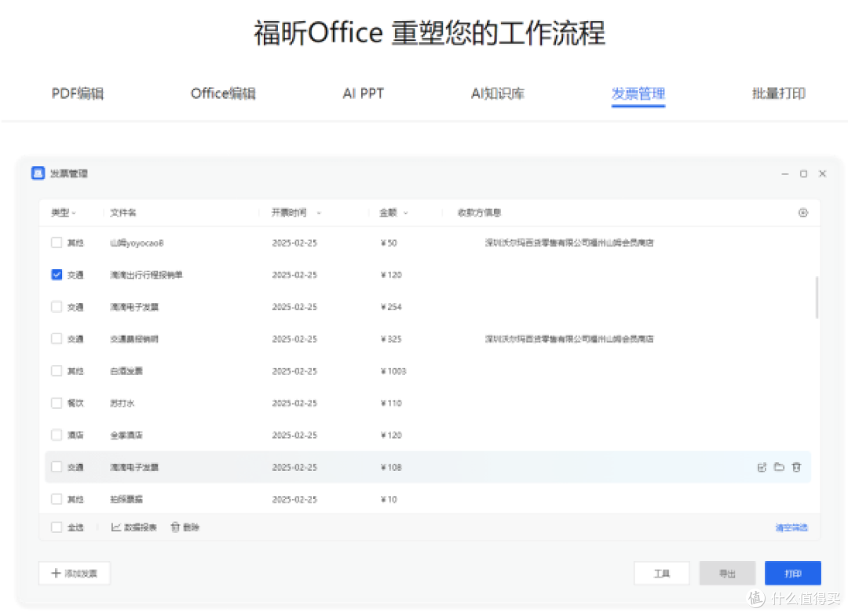The width and height of the screenshot is (848, 616).
Task: Click the 清空筛选 link
Action: 791,527
